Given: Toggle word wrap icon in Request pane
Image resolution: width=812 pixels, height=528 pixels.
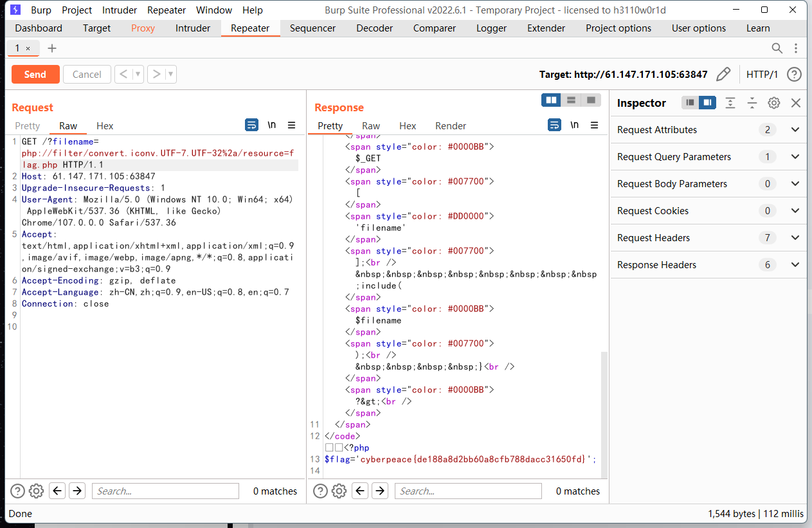Looking at the screenshot, I should (x=252, y=125).
